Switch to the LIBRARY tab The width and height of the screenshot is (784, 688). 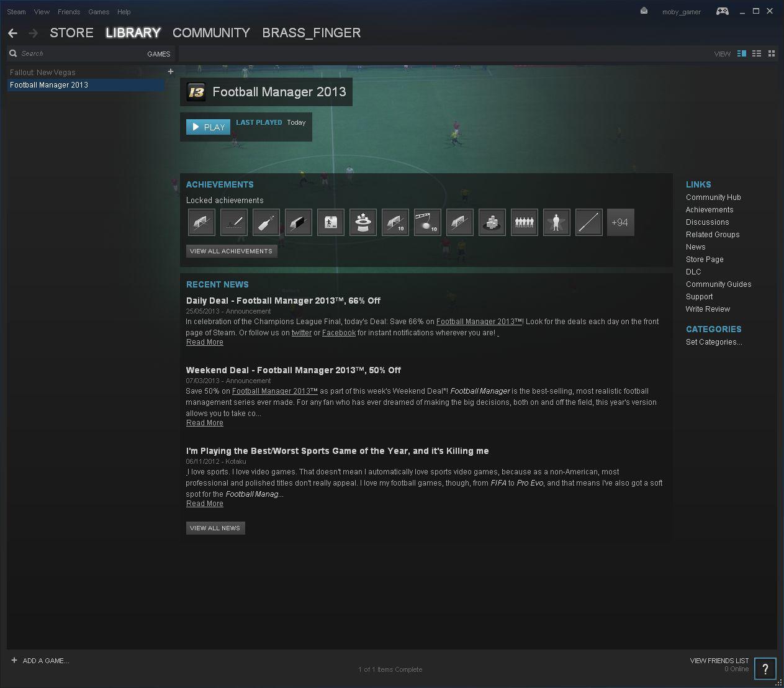(x=133, y=33)
